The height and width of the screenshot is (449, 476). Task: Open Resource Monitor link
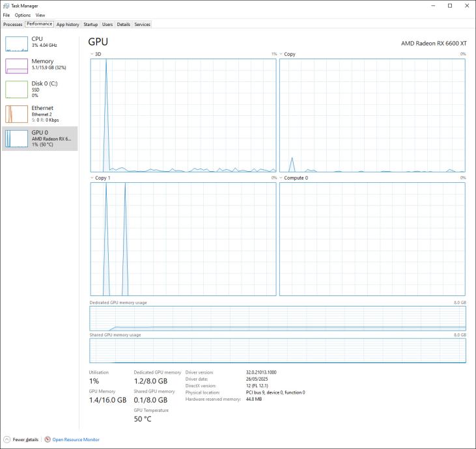click(x=76, y=439)
